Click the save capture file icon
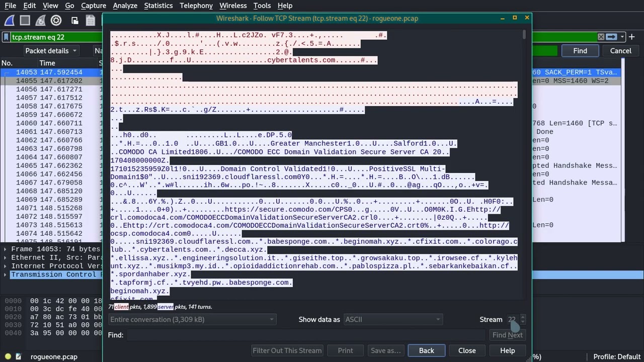The width and height of the screenshot is (644, 362). coord(90,21)
